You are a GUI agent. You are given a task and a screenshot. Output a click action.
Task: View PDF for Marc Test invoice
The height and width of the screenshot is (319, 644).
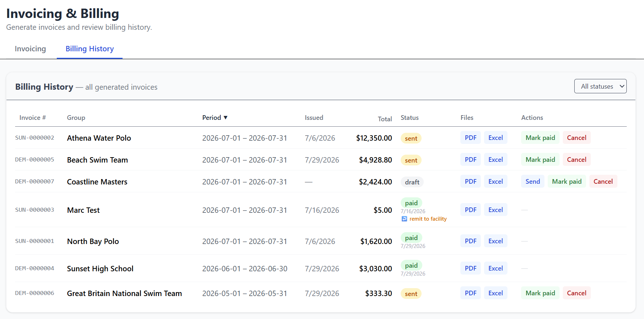[x=470, y=210]
